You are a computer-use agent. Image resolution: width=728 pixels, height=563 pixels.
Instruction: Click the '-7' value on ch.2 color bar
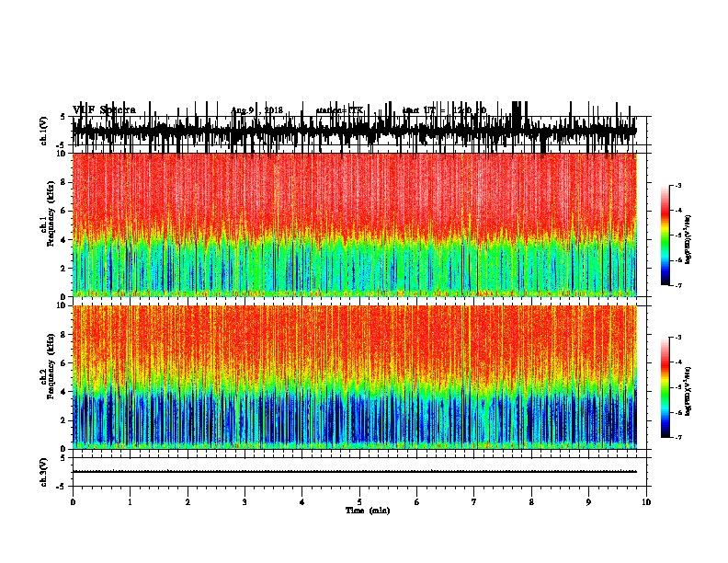(x=678, y=437)
